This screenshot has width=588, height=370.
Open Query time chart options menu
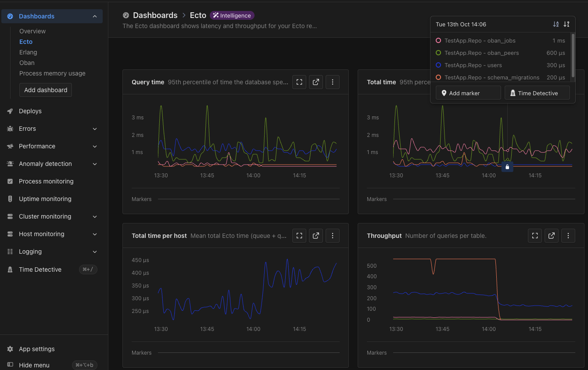tap(333, 82)
